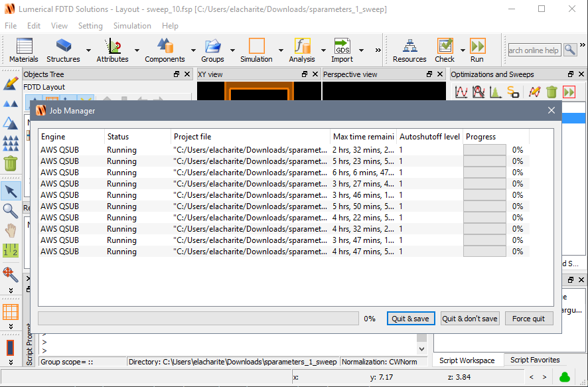Focus the search online help field

coord(534,50)
